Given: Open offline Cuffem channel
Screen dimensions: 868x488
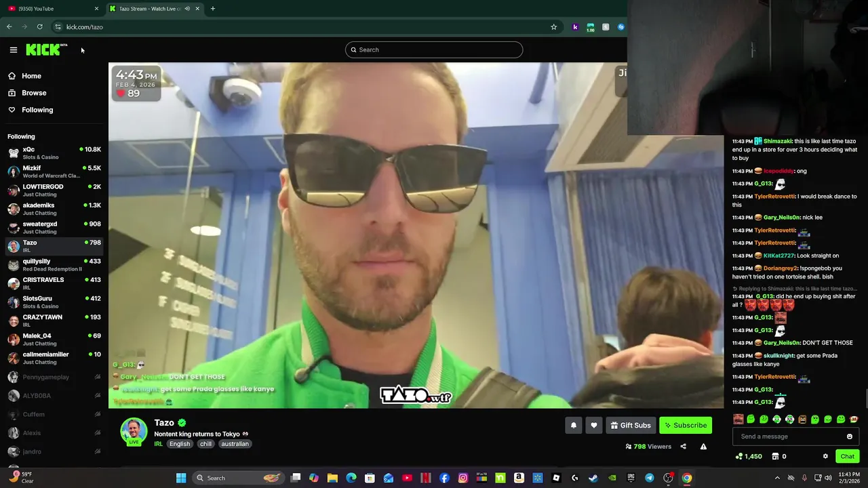Looking at the screenshot, I should click(54, 414).
